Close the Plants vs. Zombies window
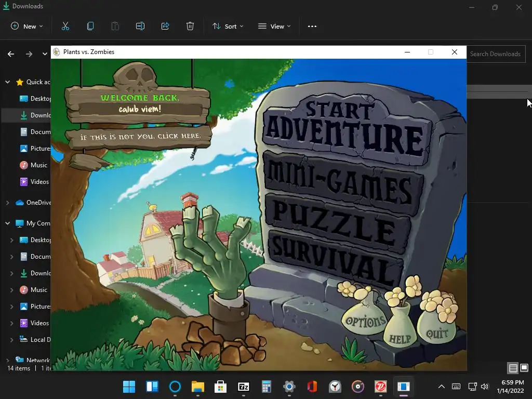 pos(455,52)
